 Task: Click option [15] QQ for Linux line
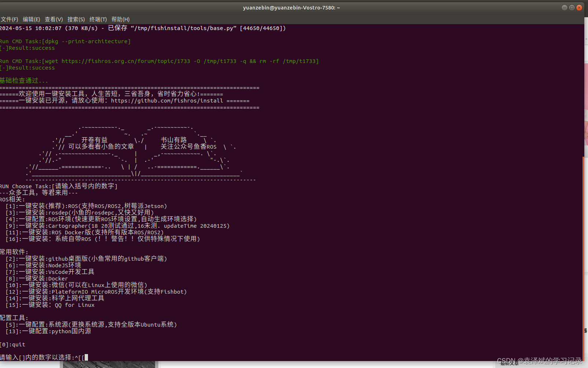pyautogui.click(x=50, y=305)
